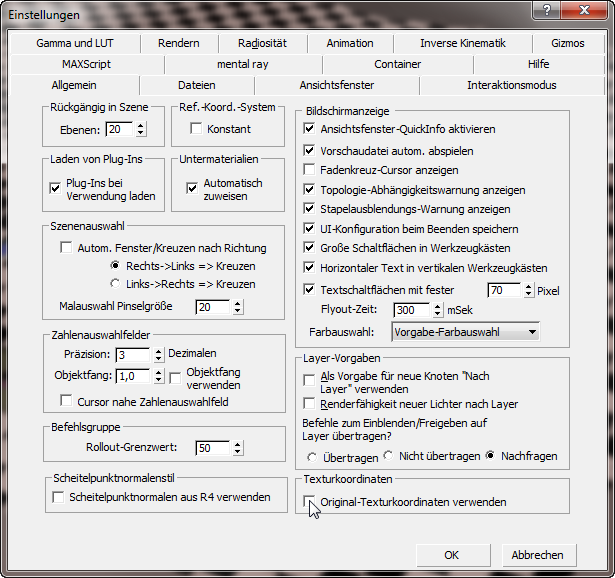This screenshot has height=578, width=615.
Task: Open the Farbauswahl dropdown
Action: 465,332
